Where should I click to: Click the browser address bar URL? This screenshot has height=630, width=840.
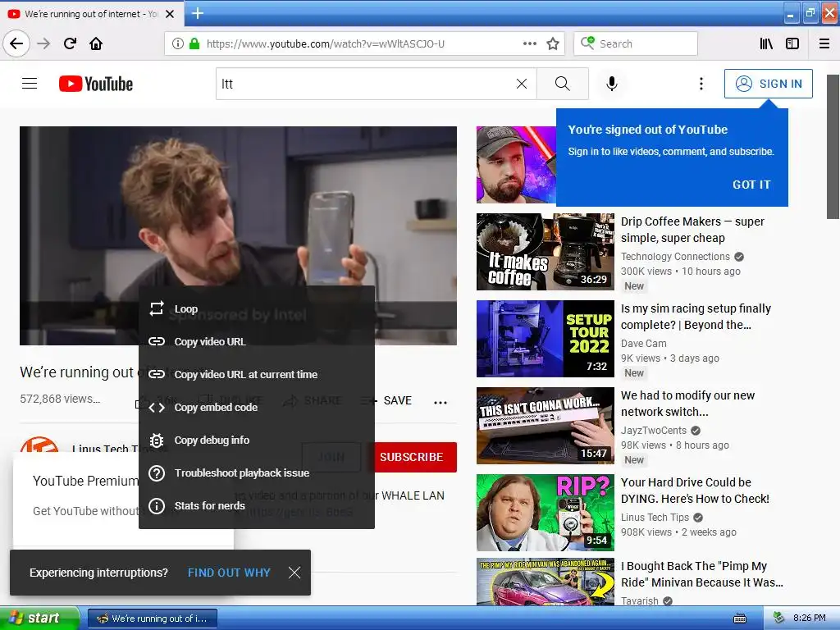325,43
